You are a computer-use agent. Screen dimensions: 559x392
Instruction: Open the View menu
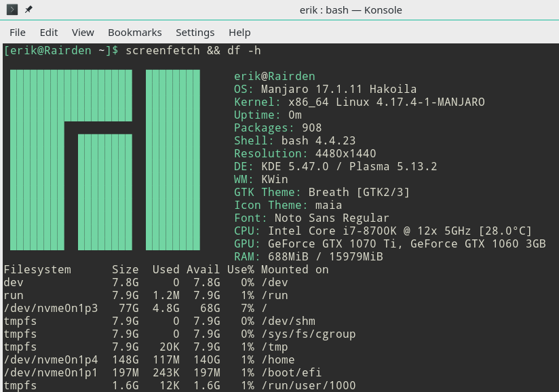(83, 33)
